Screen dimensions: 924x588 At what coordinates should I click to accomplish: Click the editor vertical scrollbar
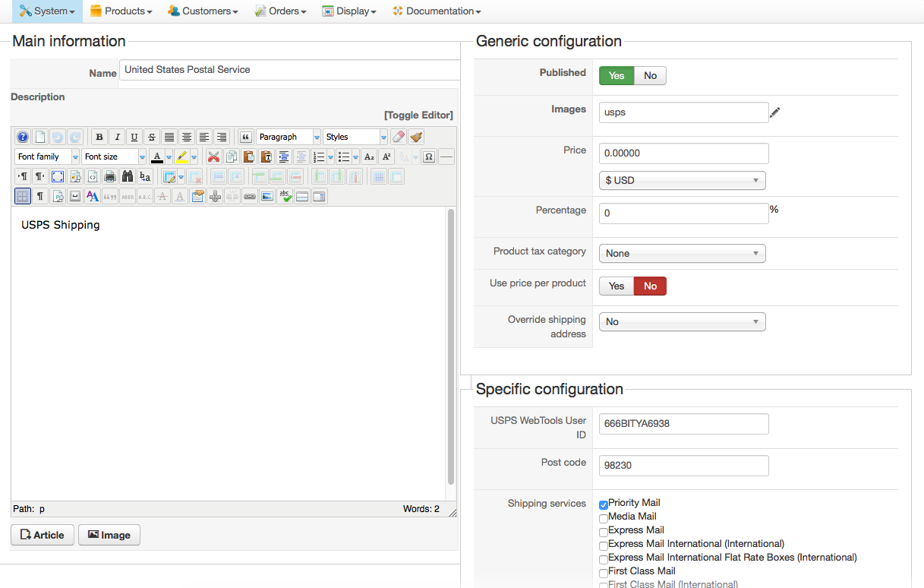(451, 347)
